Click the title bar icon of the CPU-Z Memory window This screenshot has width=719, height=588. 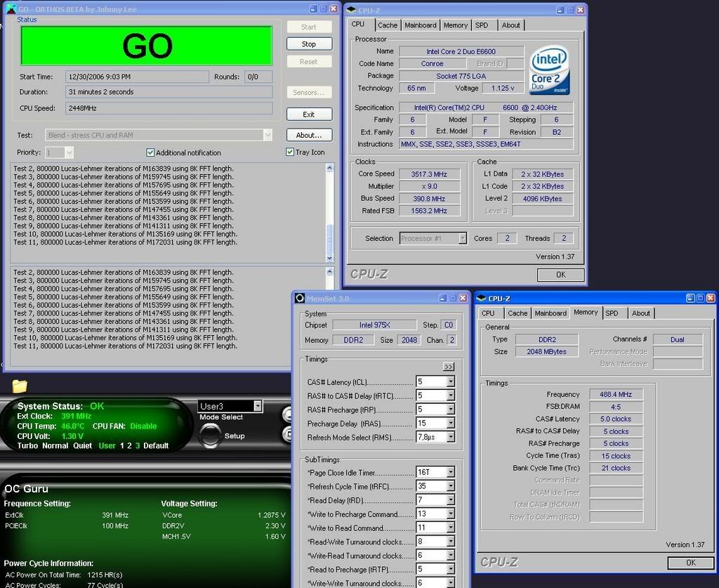pyautogui.click(x=481, y=298)
